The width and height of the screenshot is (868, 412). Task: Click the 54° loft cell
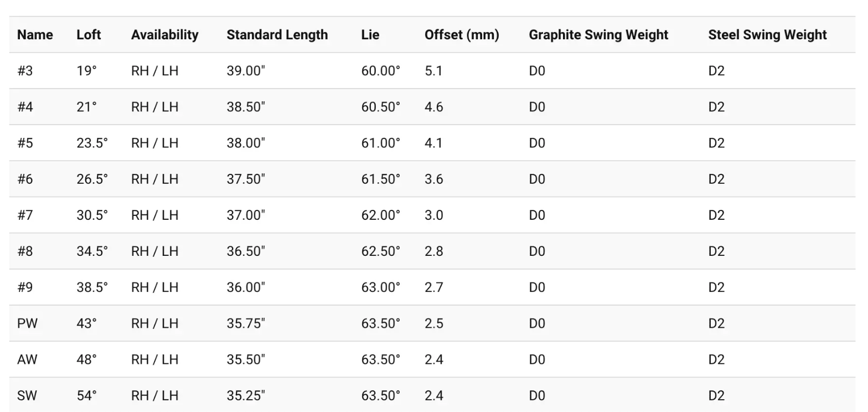(x=86, y=395)
